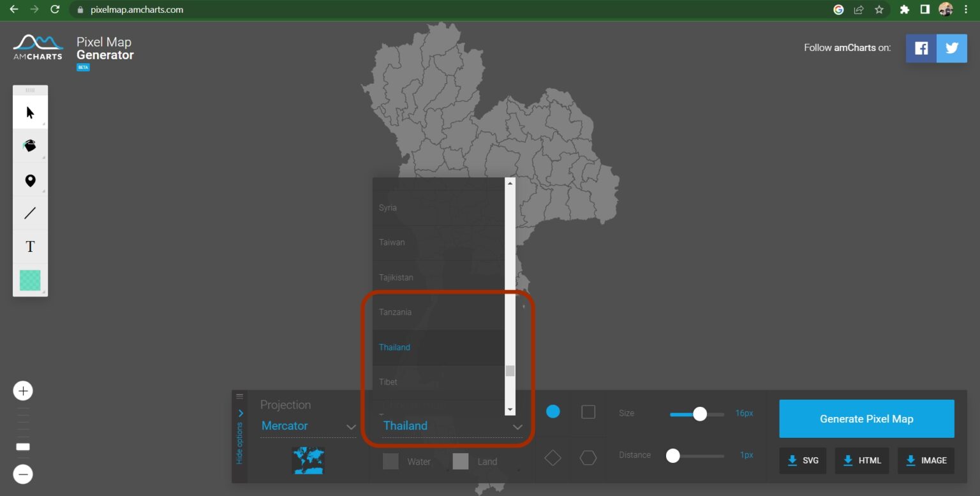Click the Twitter follow icon
The width and height of the screenshot is (980, 496).
coord(951,47)
